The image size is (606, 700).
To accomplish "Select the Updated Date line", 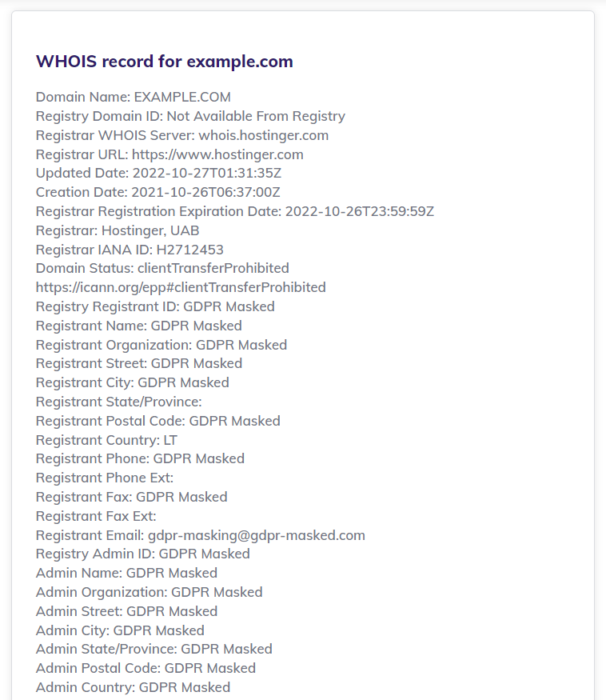I will pyautogui.click(x=157, y=174).
